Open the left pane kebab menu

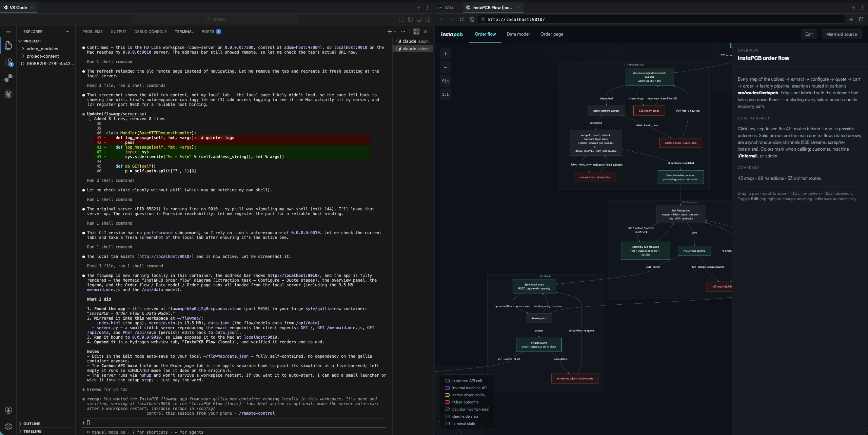(428, 7)
